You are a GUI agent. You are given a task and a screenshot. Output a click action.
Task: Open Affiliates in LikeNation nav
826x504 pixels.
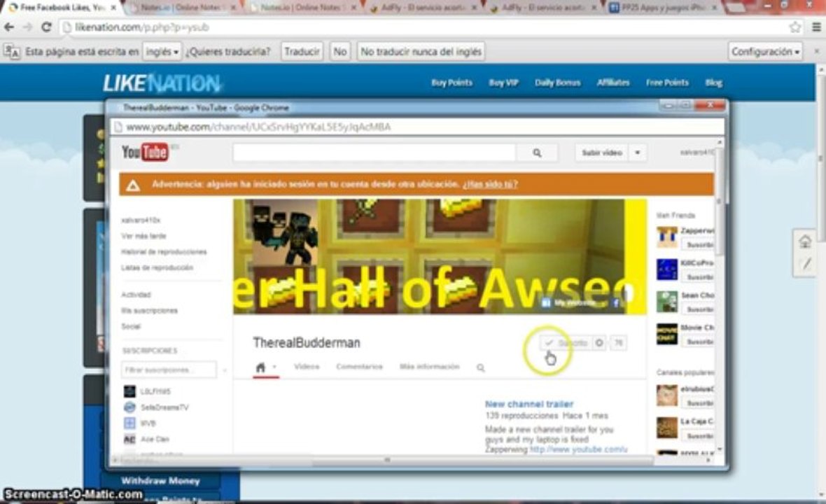click(x=613, y=83)
